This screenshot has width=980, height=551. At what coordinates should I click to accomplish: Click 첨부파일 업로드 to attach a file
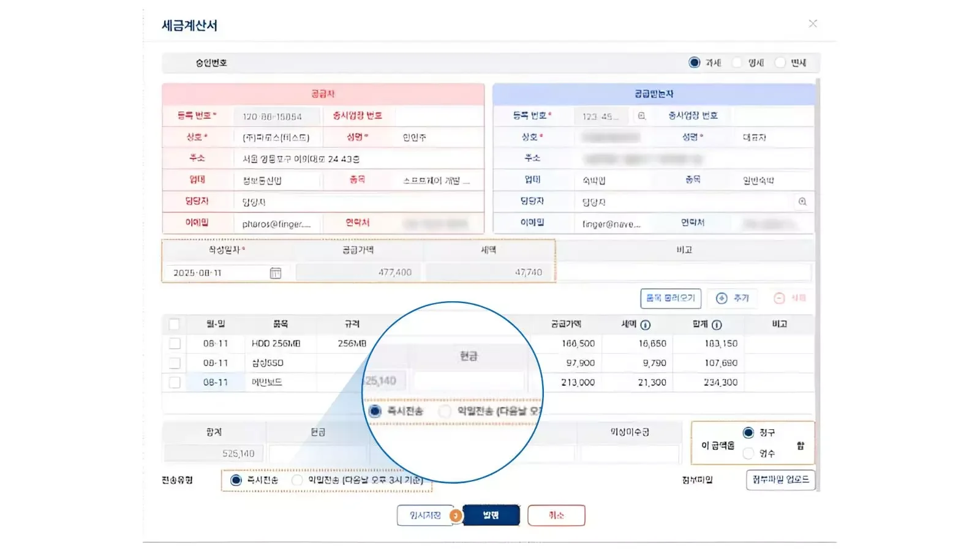[x=780, y=481]
